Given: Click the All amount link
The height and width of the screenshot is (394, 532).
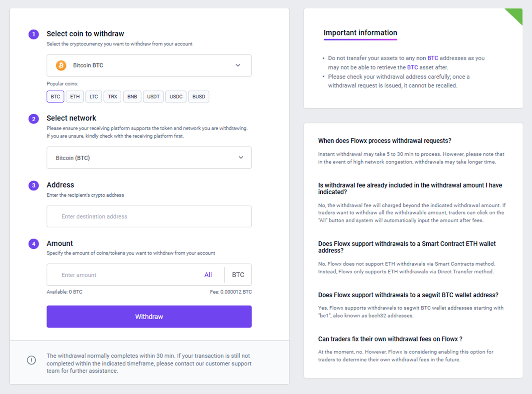Looking at the screenshot, I should [x=208, y=275].
